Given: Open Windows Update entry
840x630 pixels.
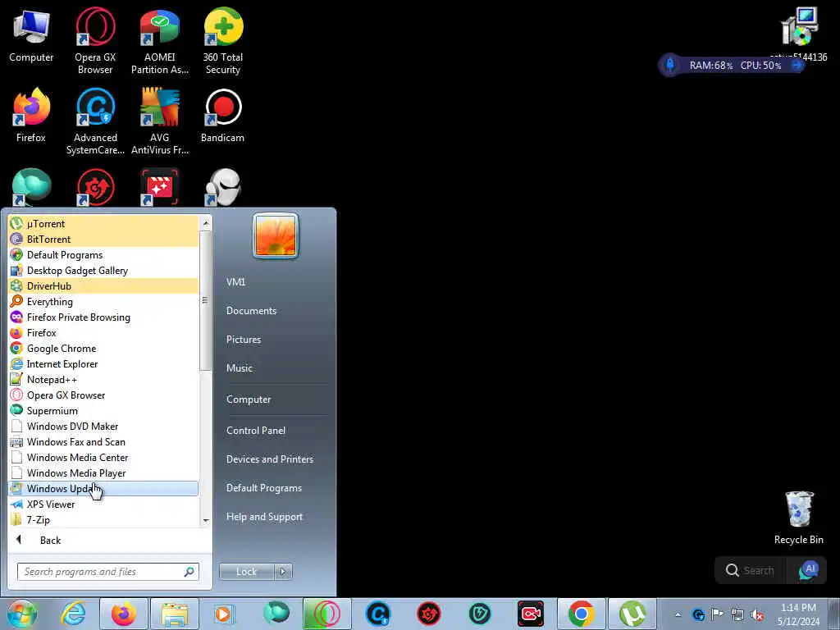Looking at the screenshot, I should click(x=103, y=488).
